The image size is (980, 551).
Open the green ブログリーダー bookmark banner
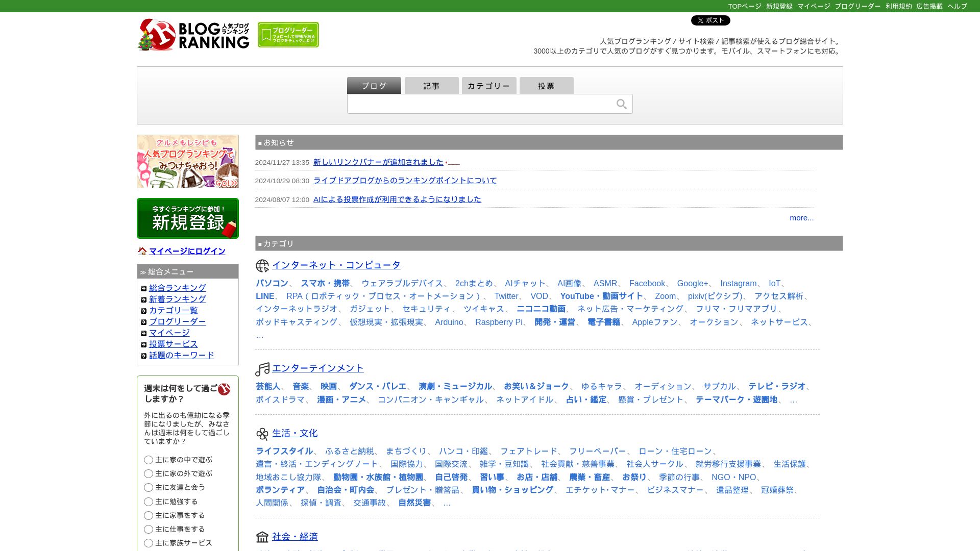288,35
